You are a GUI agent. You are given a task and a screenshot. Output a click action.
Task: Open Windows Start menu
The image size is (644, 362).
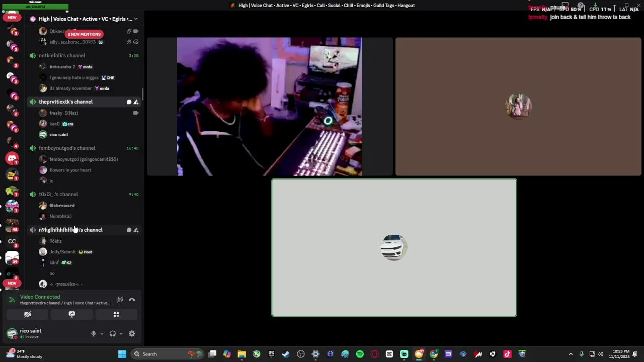point(122,354)
